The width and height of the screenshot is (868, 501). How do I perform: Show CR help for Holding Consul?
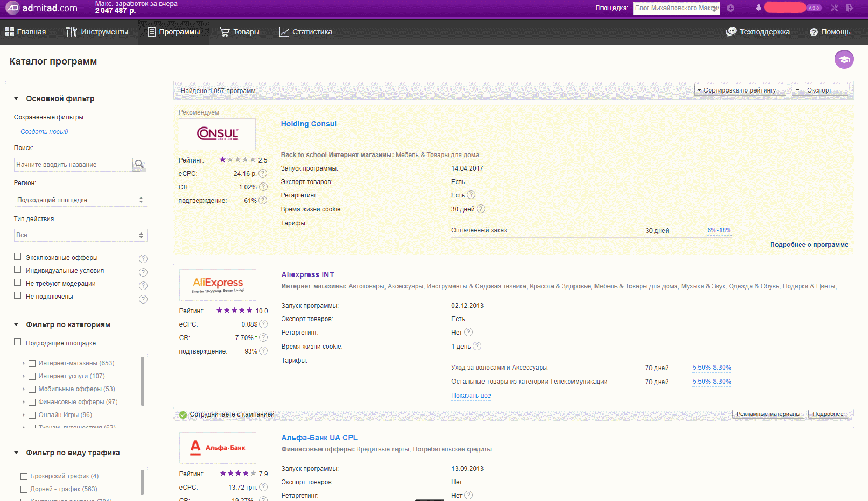[x=263, y=187]
